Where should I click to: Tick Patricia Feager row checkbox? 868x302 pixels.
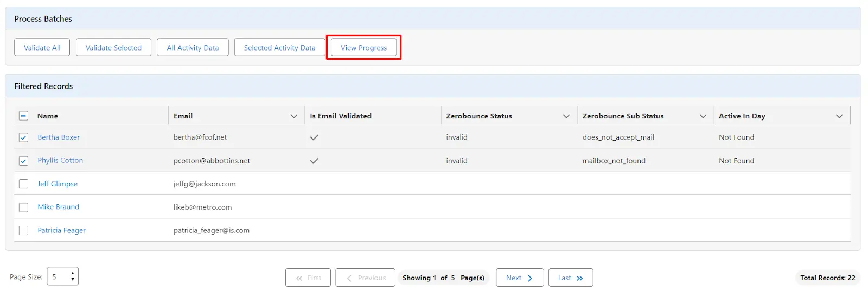pyautogui.click(x=24, y=231)
